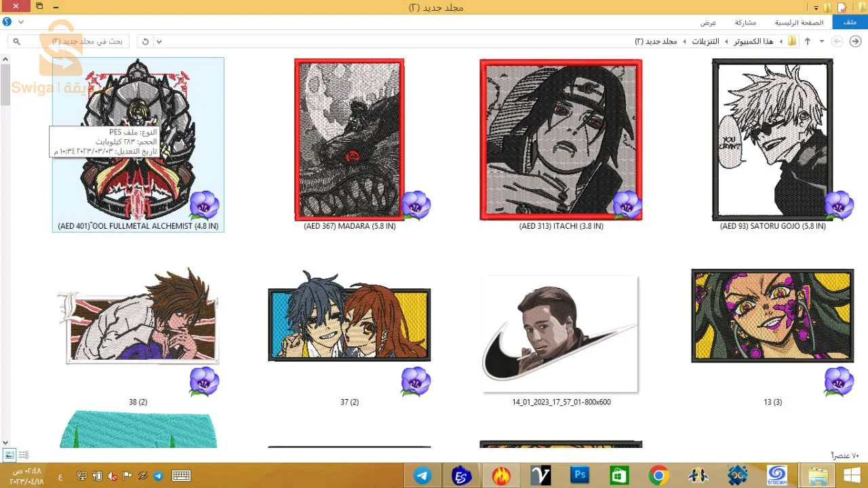Expand the ribbon with the chevron
The image size is (868, 488).
click(21, 22)
